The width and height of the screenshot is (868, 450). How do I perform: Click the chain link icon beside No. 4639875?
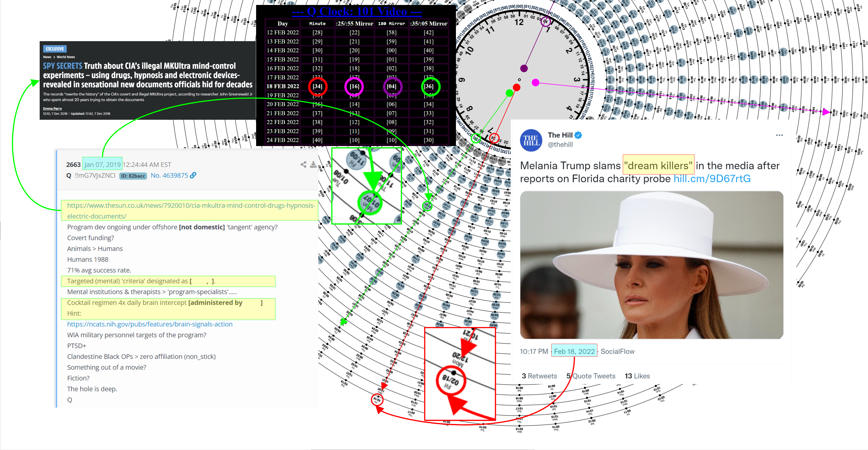(x=193, y=175)
